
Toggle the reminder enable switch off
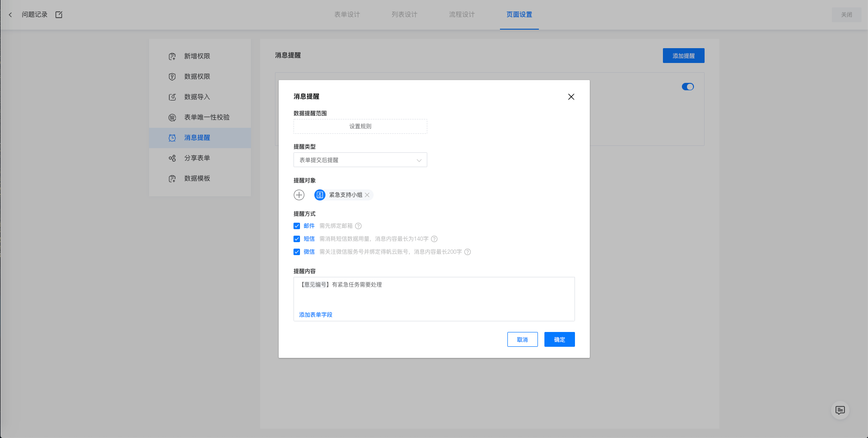[688, 87]
